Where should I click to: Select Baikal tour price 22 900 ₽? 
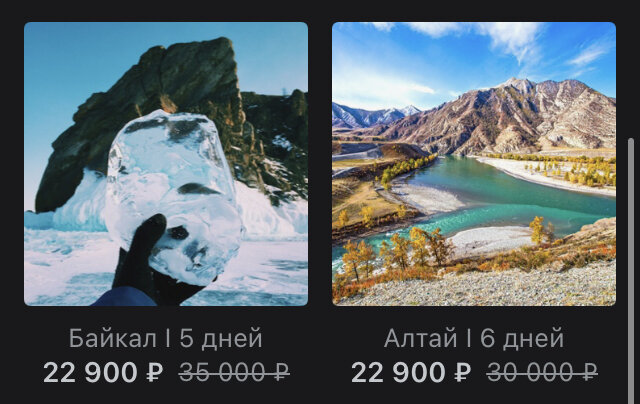coord(103,372)
